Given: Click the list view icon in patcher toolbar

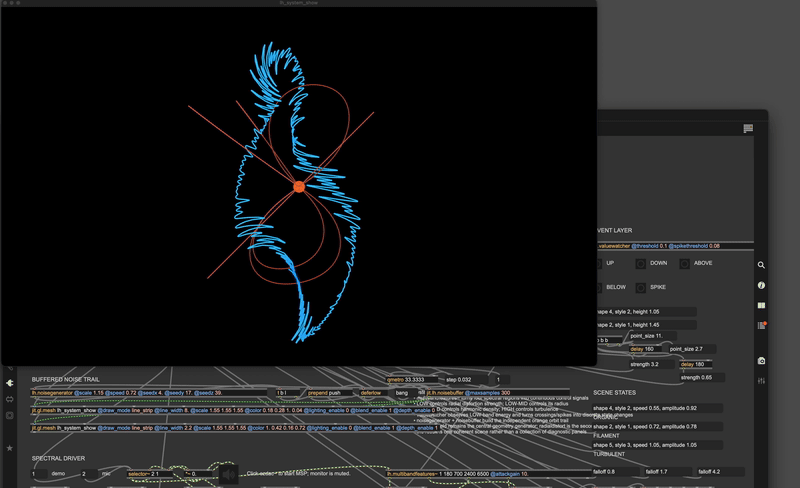Looking at the screenshot, I should point(748,128).
